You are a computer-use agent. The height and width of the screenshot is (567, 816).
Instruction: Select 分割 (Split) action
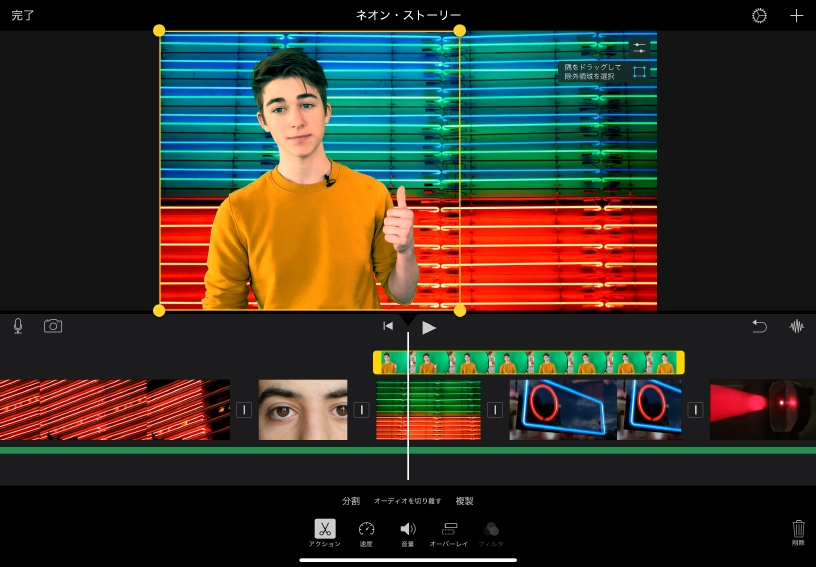pyautogui.click(x=350, y=501)
